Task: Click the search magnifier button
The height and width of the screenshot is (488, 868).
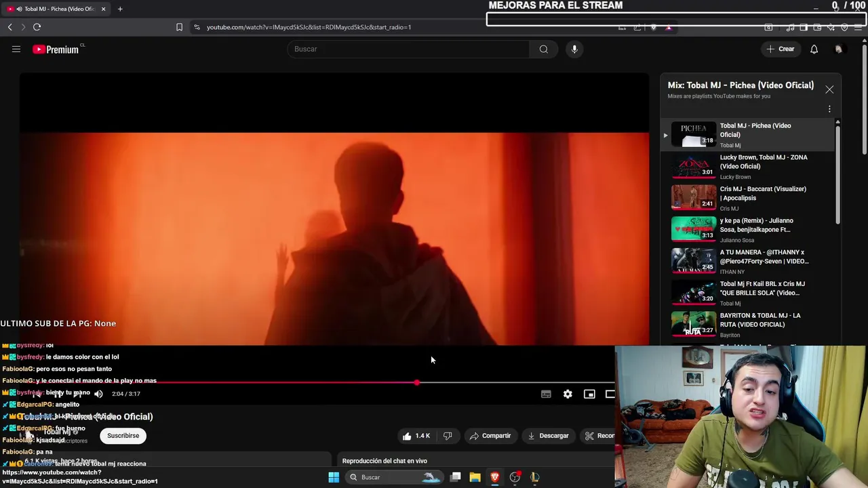Action: [543, 49]
